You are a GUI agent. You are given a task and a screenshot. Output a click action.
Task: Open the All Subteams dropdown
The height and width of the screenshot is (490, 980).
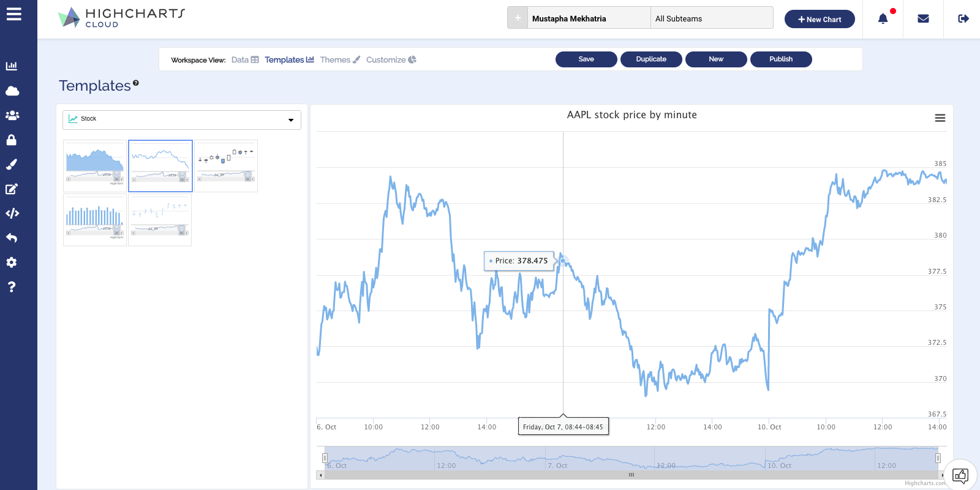click(711, 18)
